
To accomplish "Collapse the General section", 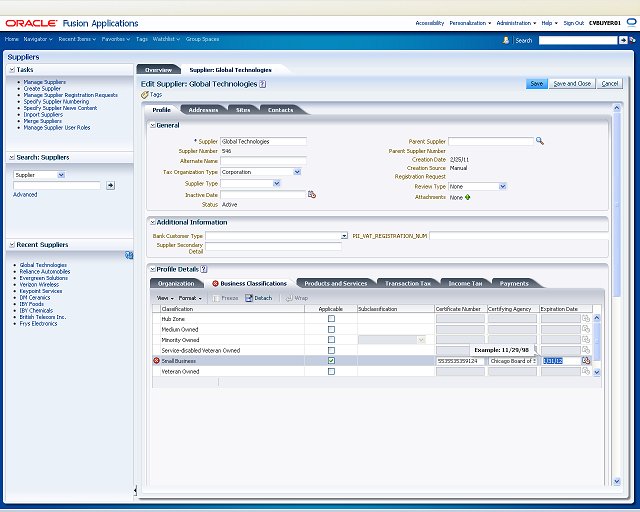I will (x=153, y=125).
